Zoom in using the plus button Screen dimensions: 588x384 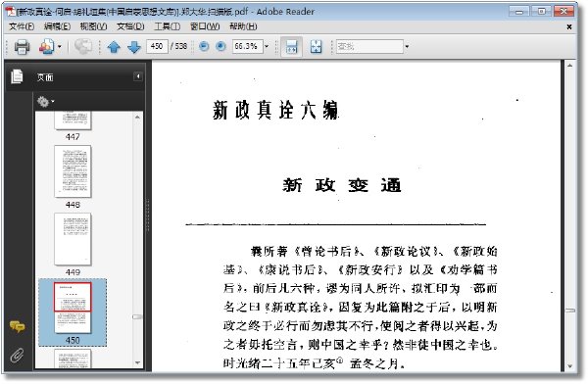coord(220,46)
